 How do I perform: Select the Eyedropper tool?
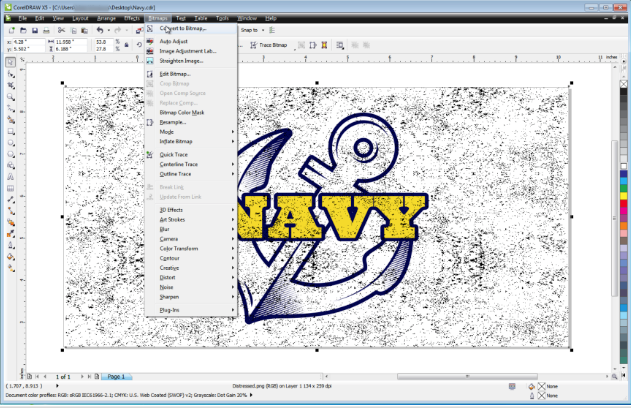(x=11, y=234)
